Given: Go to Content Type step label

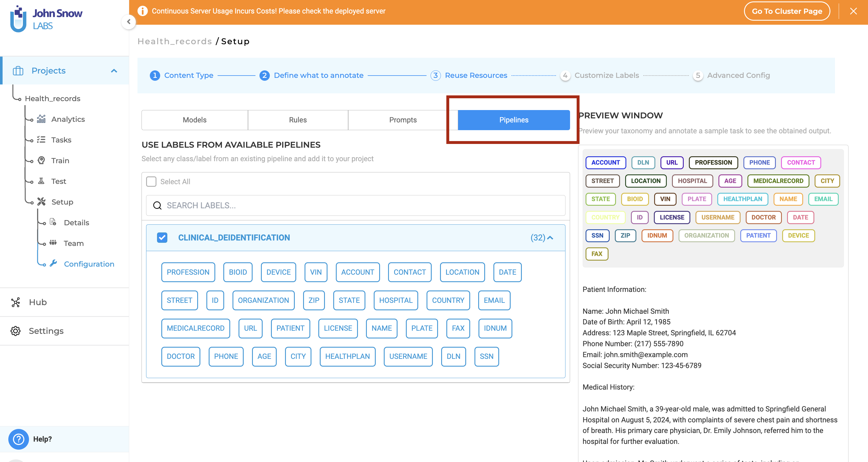Looking at the screenshot, I should pyautogui.click(x=189, y=75).
